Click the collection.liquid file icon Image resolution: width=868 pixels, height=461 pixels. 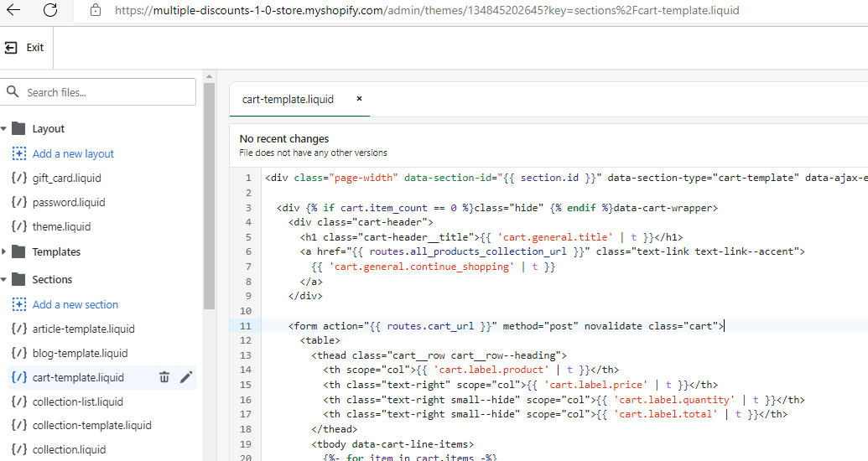click(18, 449)
